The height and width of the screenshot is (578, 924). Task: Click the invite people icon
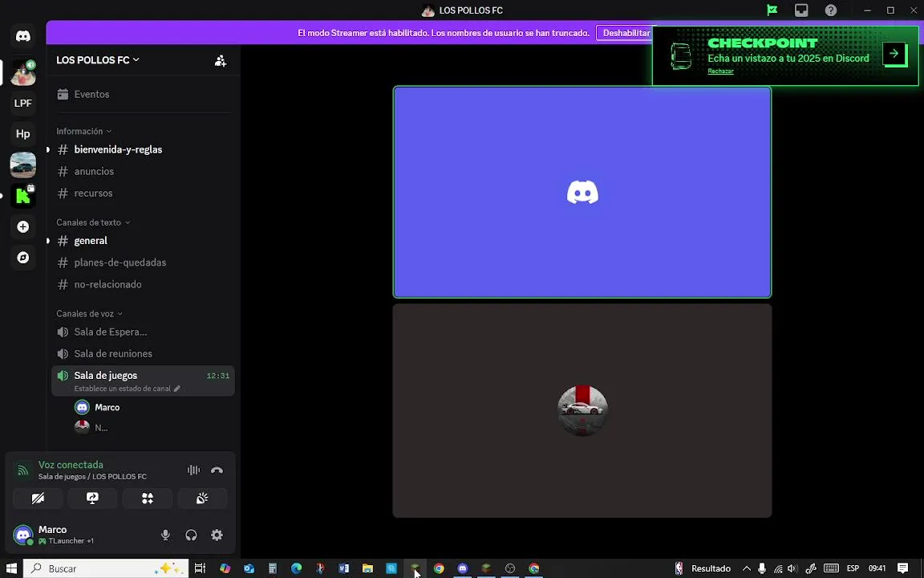click(x=221, y=61)
